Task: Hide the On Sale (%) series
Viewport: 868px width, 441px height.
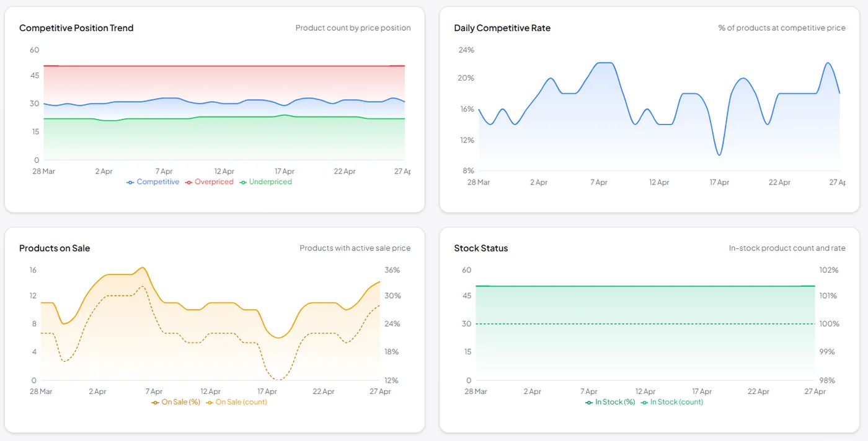Action: pyautogui.click(x=175, y=402)
